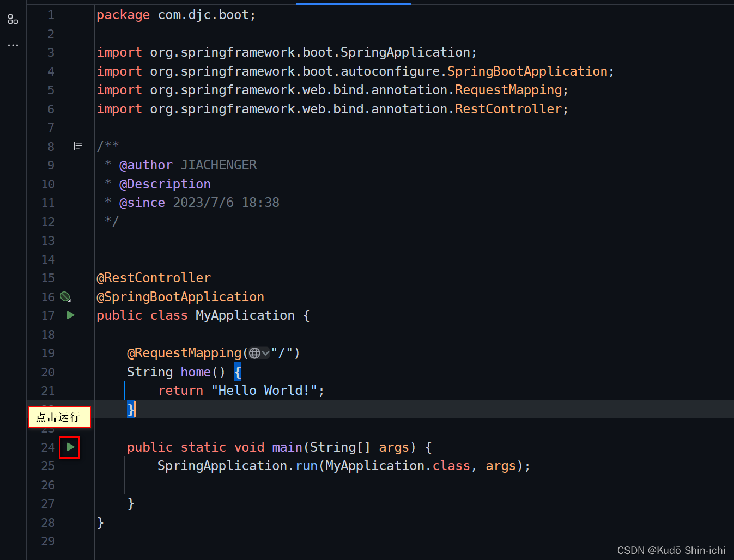Viewport: 734px width, 560px height.
Task: Open more tool windows ellipsis in sidebar
Action: [x=13, y=45]
